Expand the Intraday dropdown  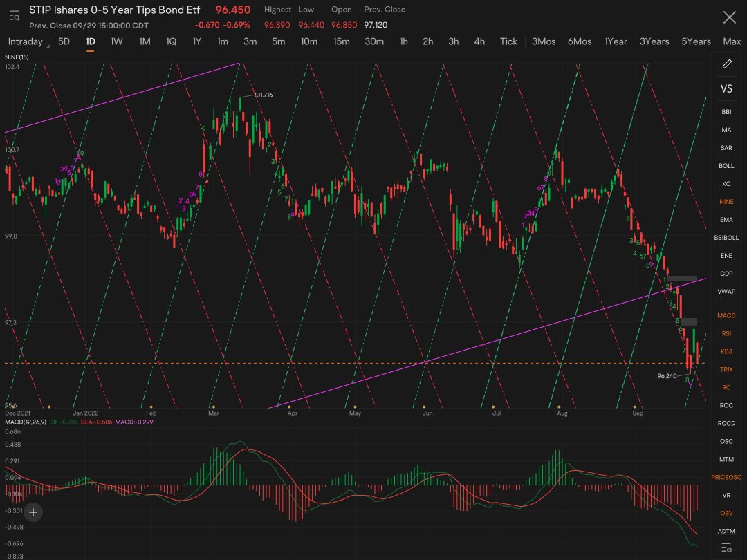(x=28, y=41)
